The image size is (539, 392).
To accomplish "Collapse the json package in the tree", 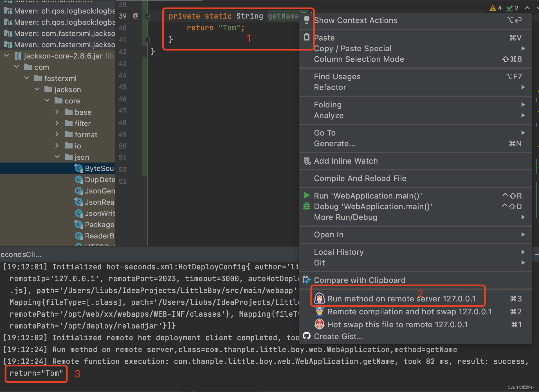I will tap(57, 157).
